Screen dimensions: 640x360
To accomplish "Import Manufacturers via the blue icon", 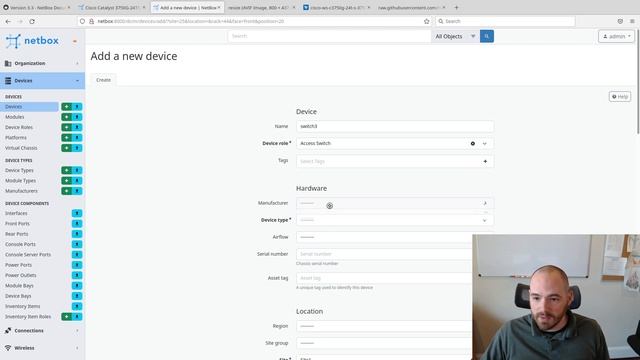I will tap(77, 191).
